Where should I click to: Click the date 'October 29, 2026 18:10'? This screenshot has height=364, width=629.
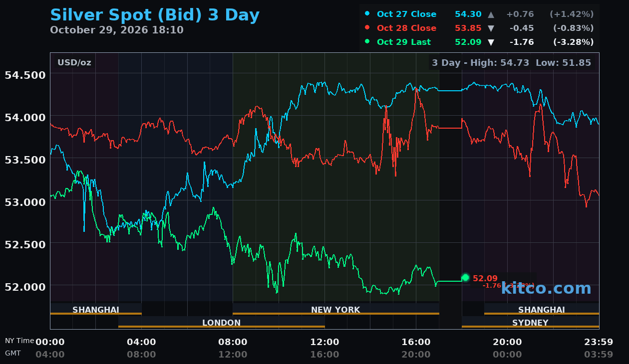117,30
